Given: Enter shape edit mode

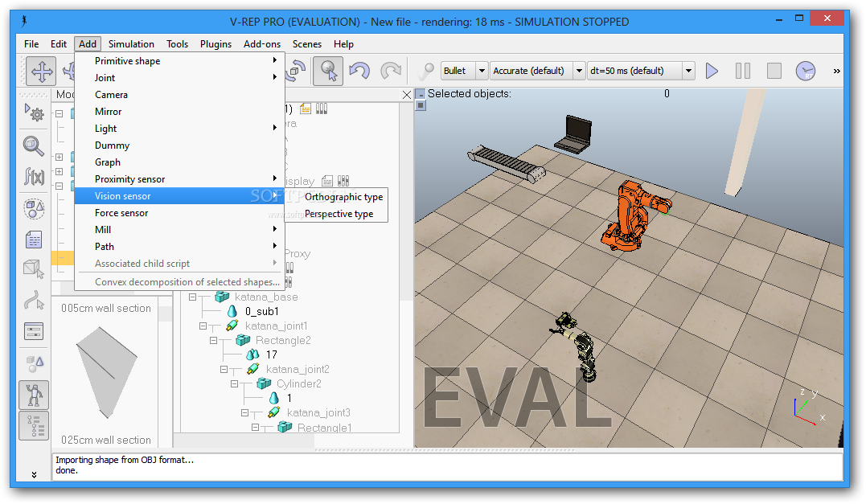Looking at the screenshot, I should (34, 269).
